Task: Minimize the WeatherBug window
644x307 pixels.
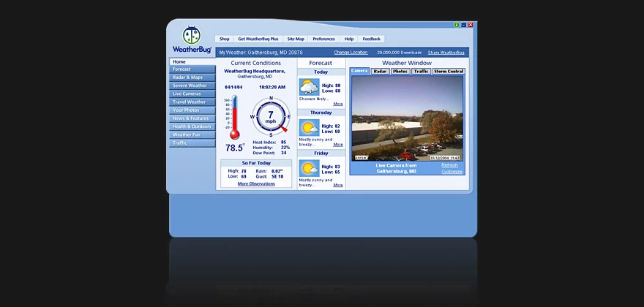Action: (x=464, y=25)
